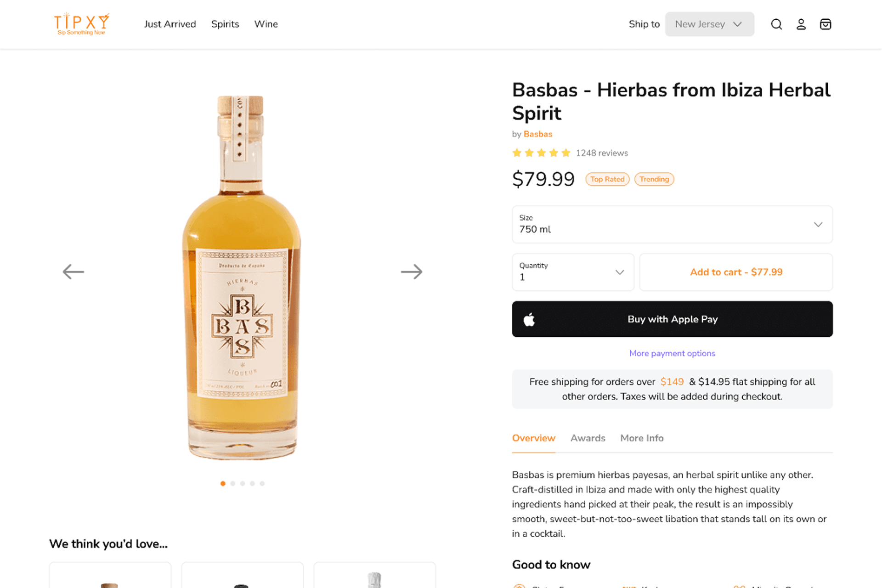The width and height of the screenshot is (882, 588).
Task: Switch to the More Info tab
Action: (642, 438)
